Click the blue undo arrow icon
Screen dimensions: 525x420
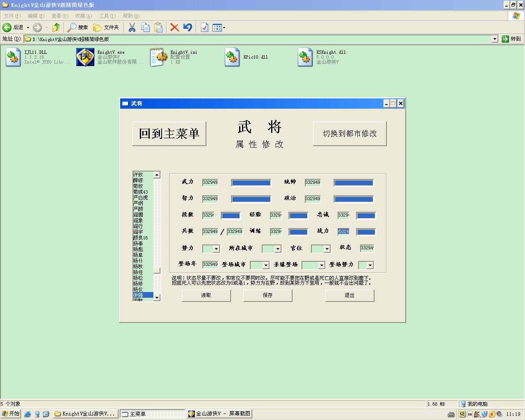pyautogui.click(x=188, y=27)
